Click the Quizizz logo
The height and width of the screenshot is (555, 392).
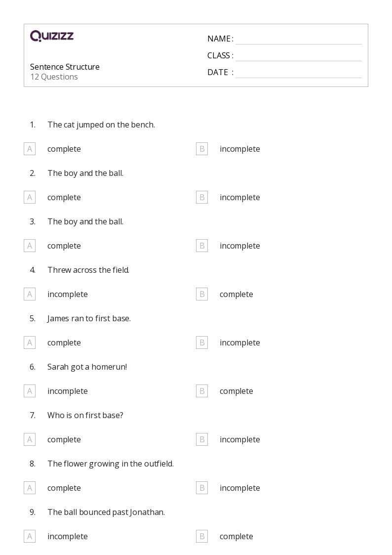52,36
